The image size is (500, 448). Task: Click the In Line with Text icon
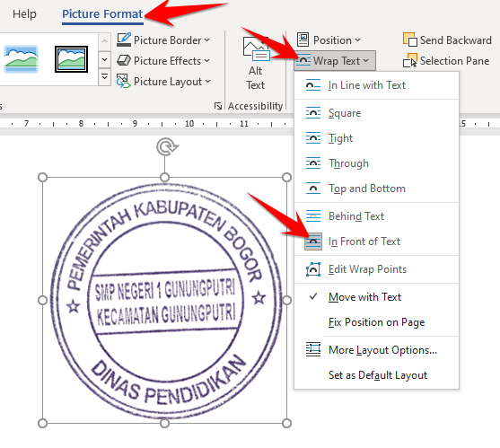(x=313, y=85)
